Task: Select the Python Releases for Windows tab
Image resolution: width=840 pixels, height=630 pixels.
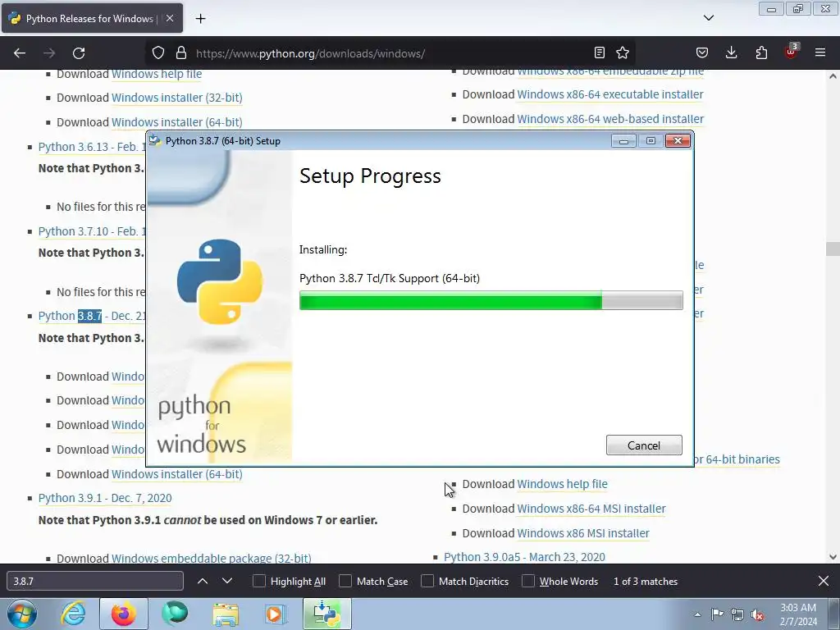Action: [92, 18]
